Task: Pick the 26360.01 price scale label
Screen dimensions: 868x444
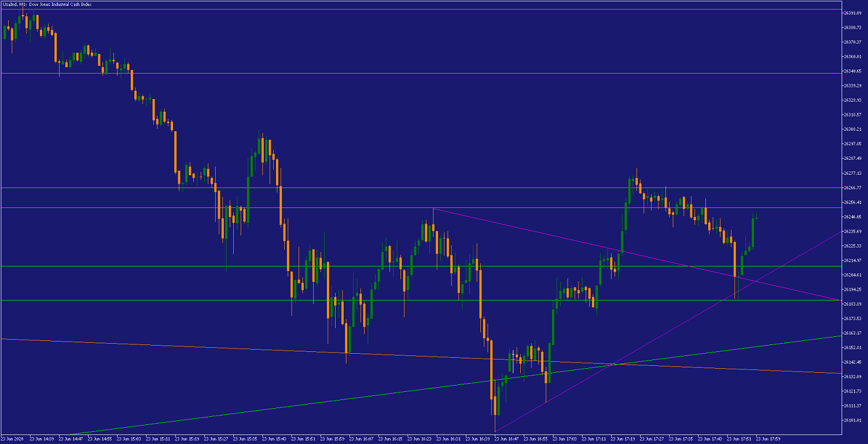Action: click(852, 56)
